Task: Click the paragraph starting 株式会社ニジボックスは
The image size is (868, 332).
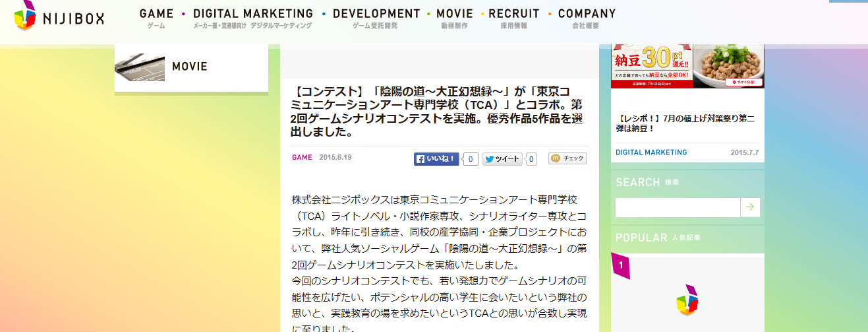Action: (439, 232)
